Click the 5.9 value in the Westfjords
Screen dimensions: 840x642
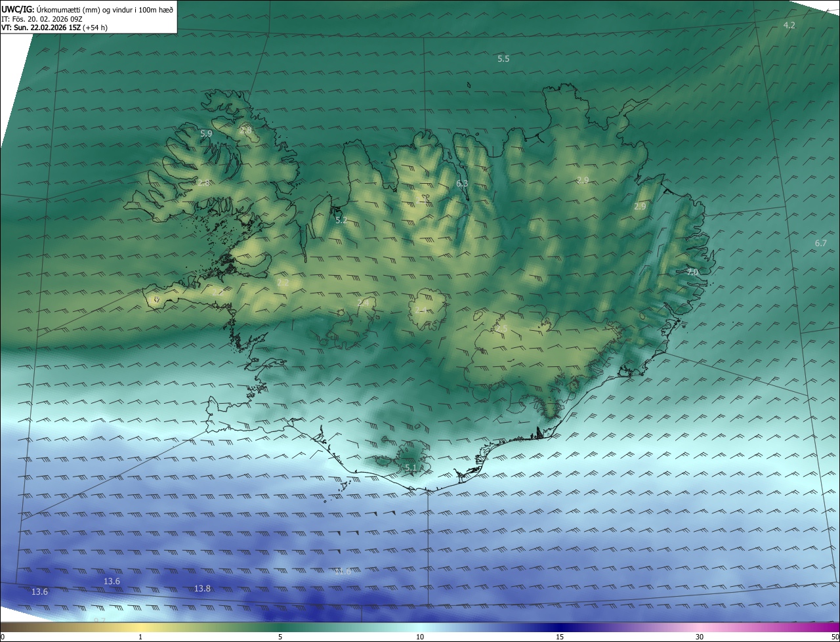point(206,134)
